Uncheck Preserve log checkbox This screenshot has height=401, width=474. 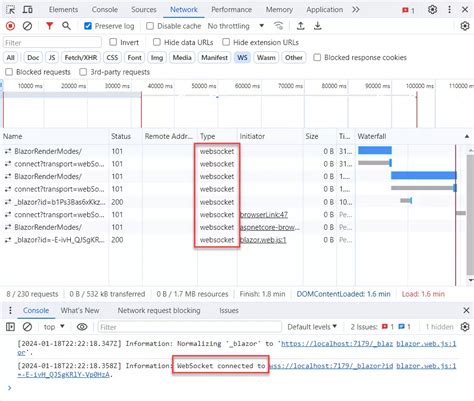pos(88,26)
